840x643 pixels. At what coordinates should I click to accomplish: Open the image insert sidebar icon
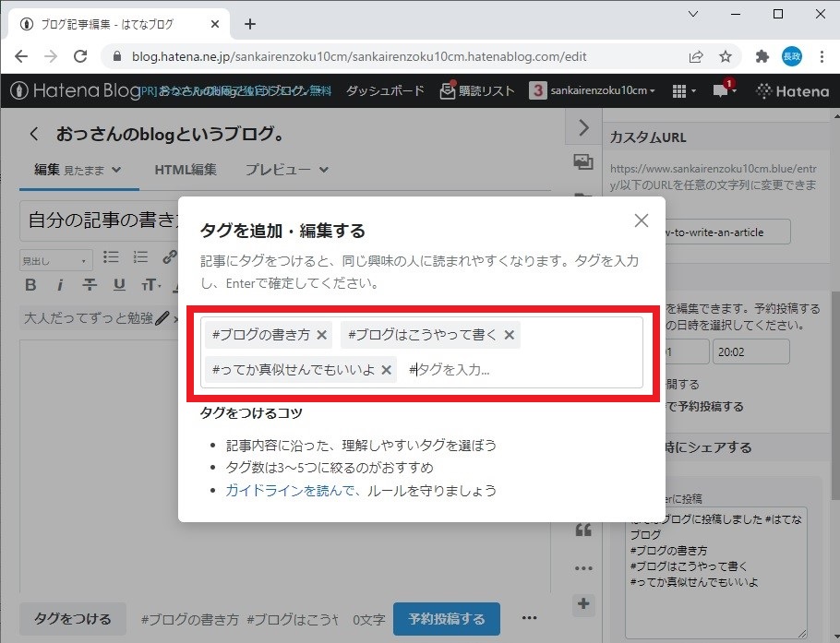[x=582, y=161]
